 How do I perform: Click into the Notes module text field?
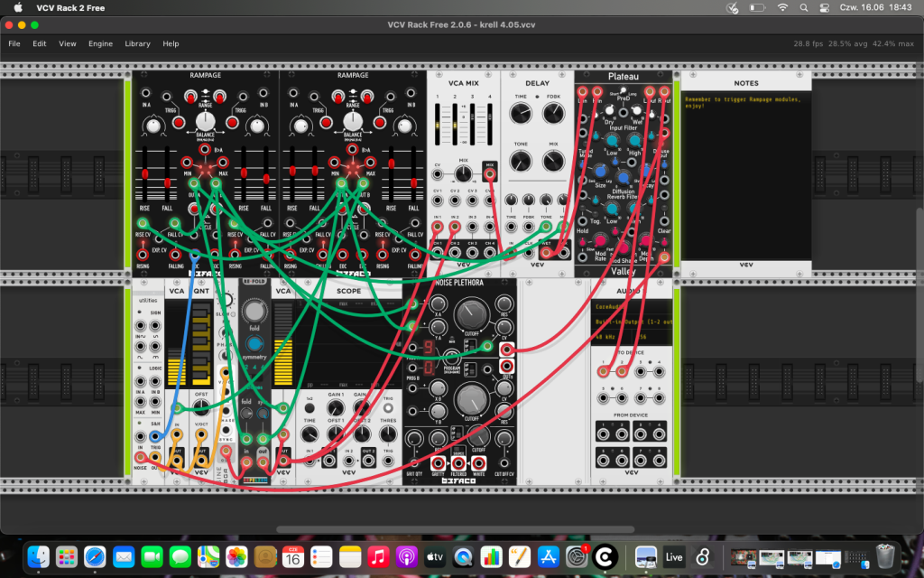(746, 175)
